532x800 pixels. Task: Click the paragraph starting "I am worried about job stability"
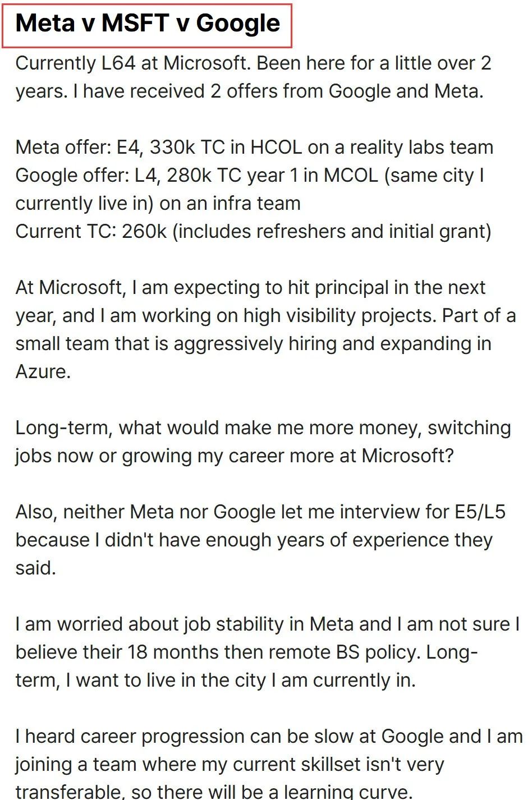tap(268, 652)
